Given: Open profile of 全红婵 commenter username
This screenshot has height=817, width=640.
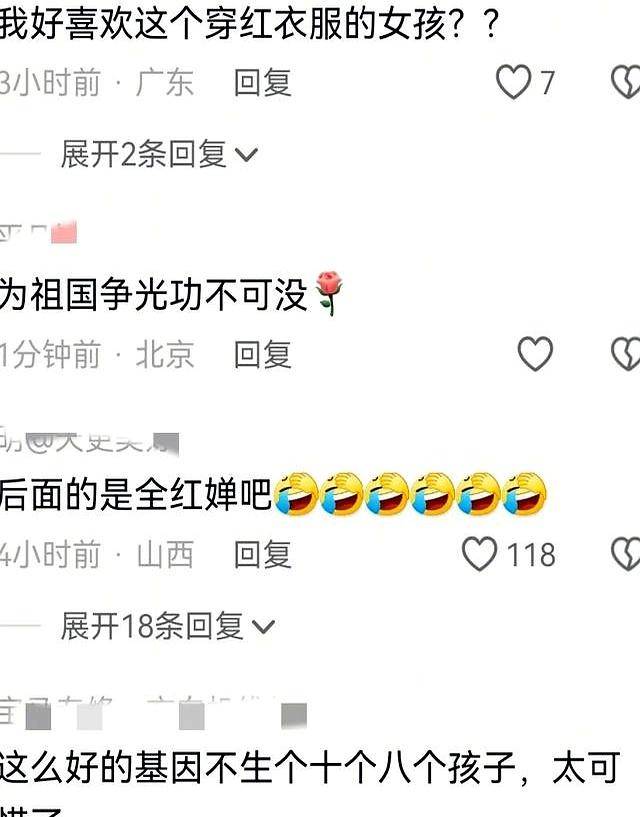Looking at the screenshot, I should tap(89, 444).
